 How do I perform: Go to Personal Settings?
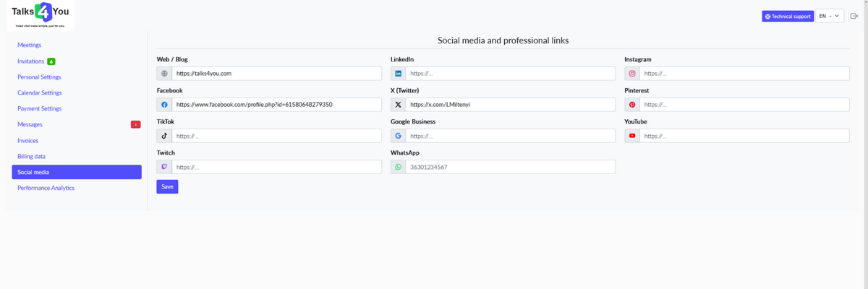pos(39,77)
